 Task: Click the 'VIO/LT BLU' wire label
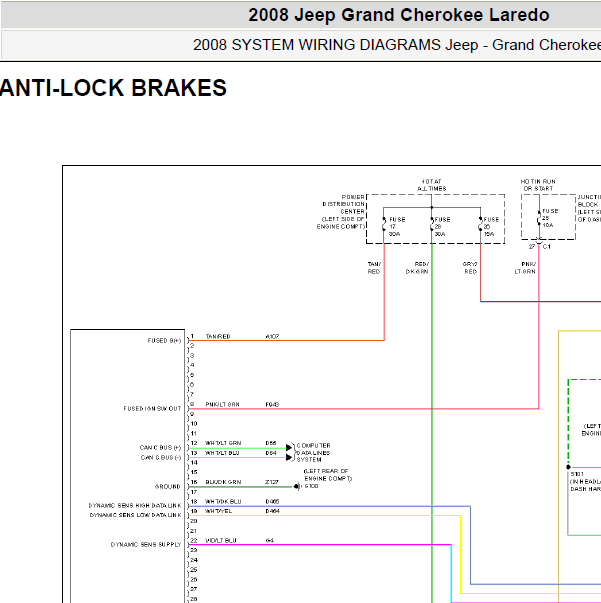[221, 540]
